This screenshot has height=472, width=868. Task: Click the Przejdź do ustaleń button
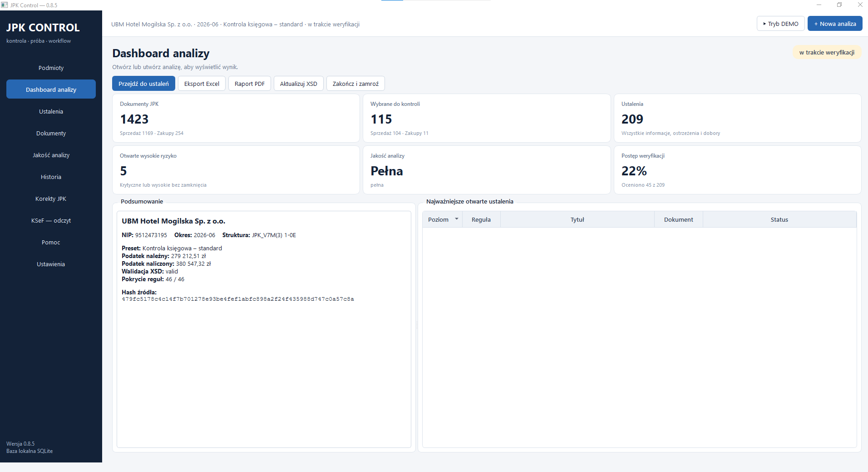(143, 84)
